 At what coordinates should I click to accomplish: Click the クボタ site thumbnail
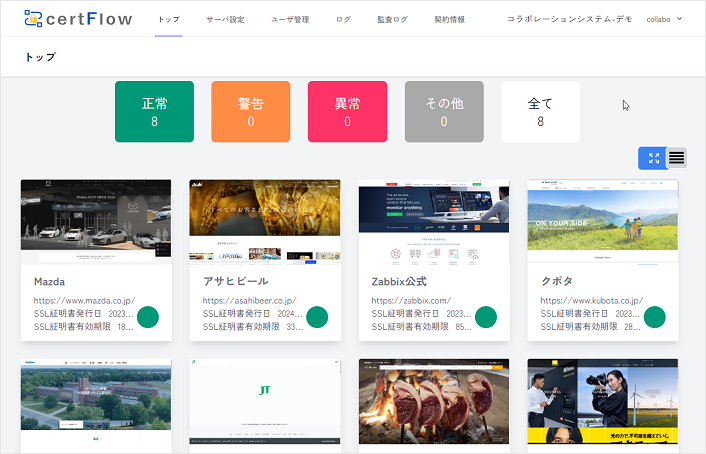coord(603,221)
